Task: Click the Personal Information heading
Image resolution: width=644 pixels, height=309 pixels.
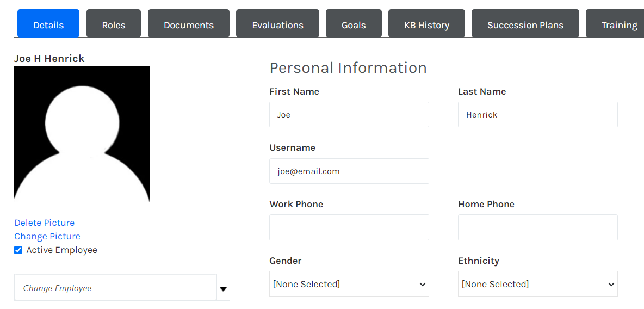Action: point(348,68)
